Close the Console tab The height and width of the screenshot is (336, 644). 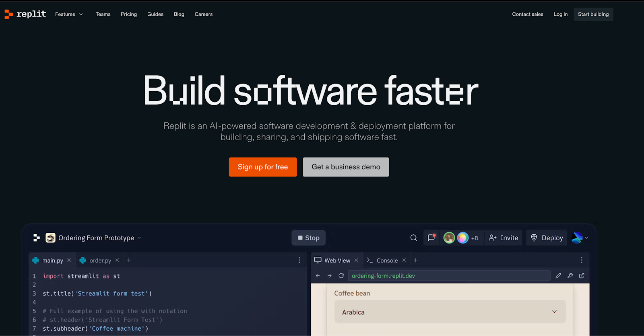(404, 260)
